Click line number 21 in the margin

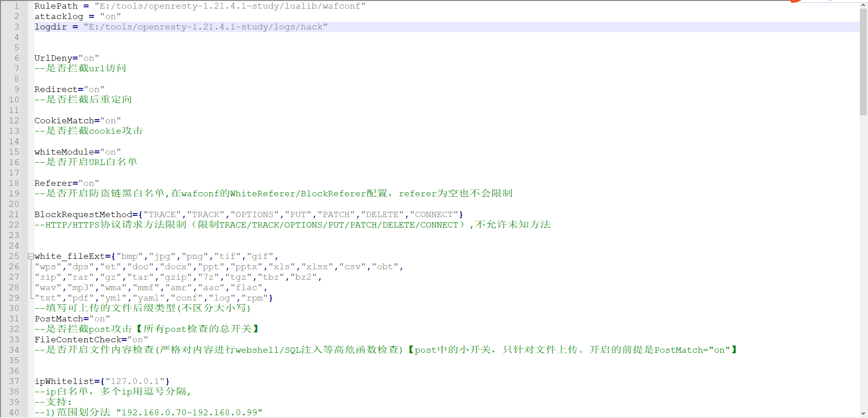coord(14,214)
